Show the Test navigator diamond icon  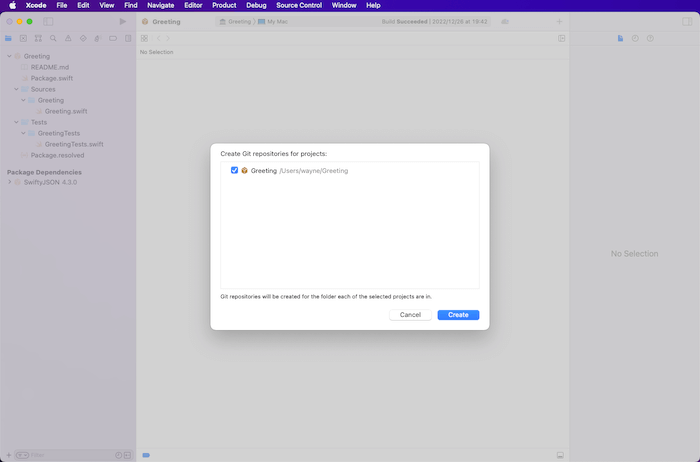coord(83,38)
